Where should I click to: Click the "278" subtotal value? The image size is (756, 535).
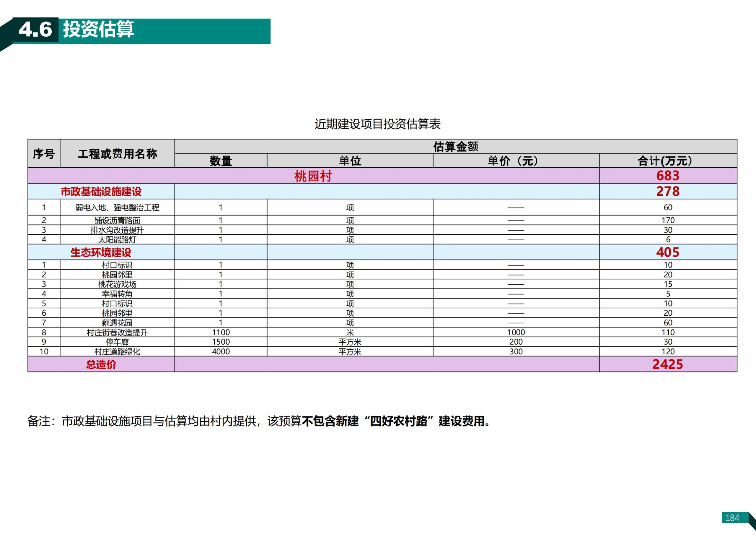click(668, 192)
